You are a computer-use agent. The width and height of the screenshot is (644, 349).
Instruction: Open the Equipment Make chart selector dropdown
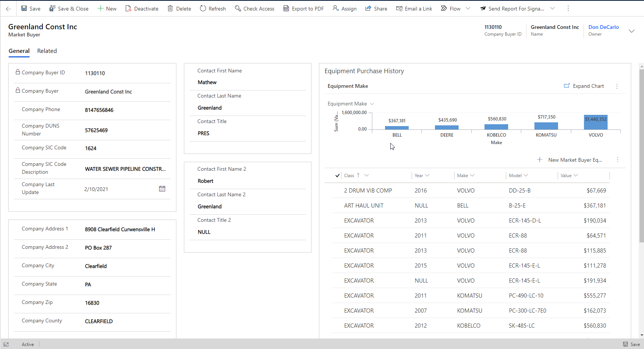tap(351, 104)
